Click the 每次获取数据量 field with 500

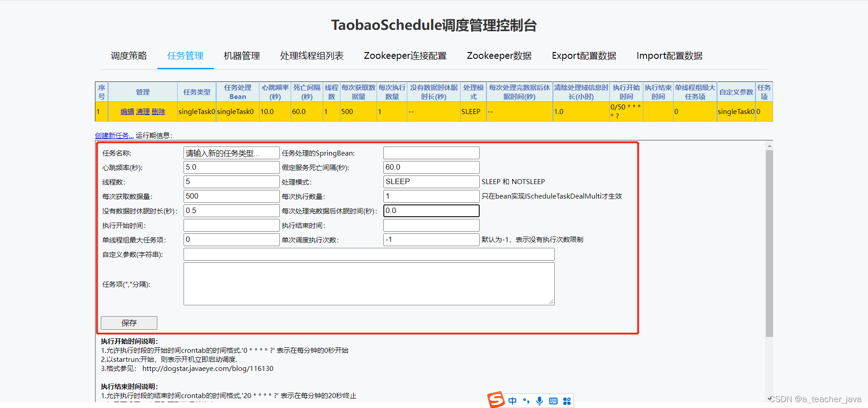pos(231,196)
